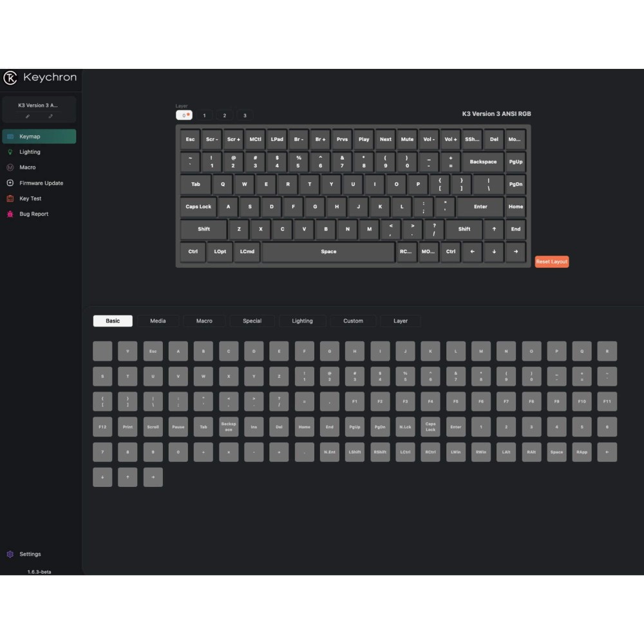Select the right arrow key on the keyboard layout

pos(516,251)
